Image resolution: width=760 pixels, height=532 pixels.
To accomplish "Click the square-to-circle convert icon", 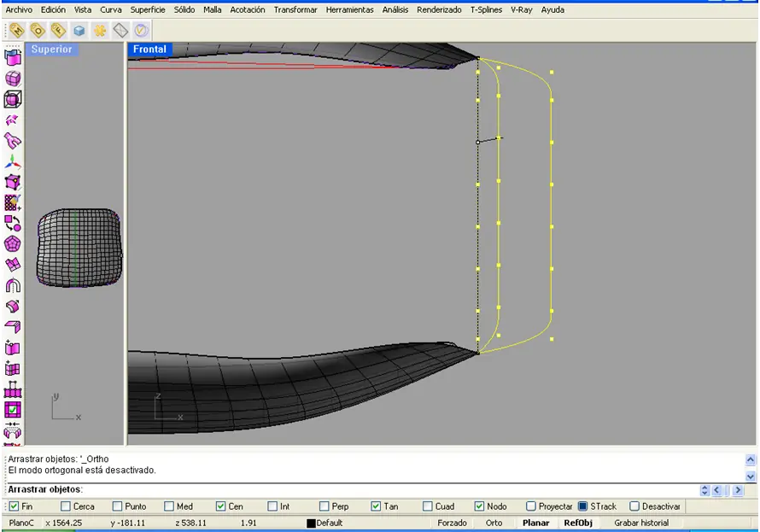I will pyautogui.click(x=13, y=224).
